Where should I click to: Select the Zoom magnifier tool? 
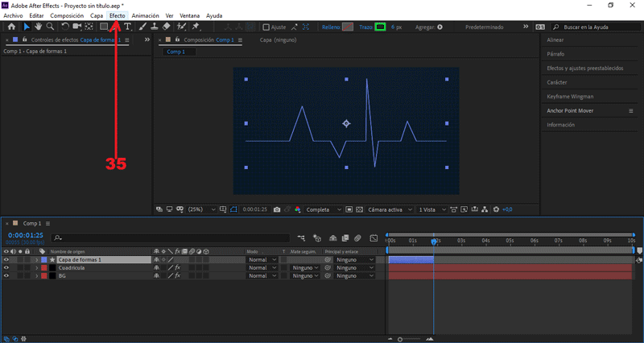50,27
